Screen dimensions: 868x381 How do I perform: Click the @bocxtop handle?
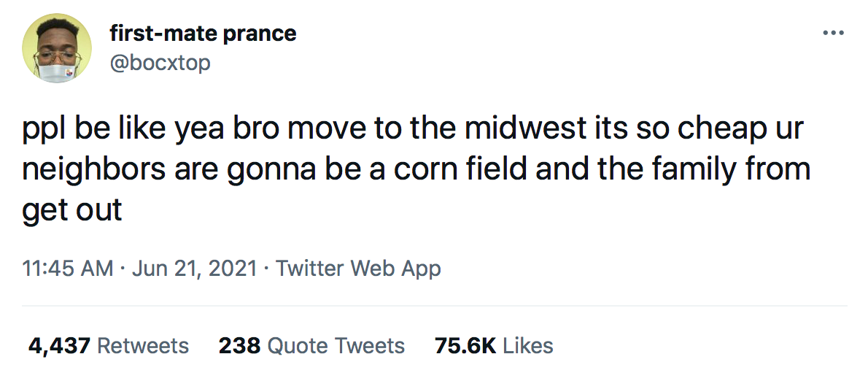coord(160,63)
